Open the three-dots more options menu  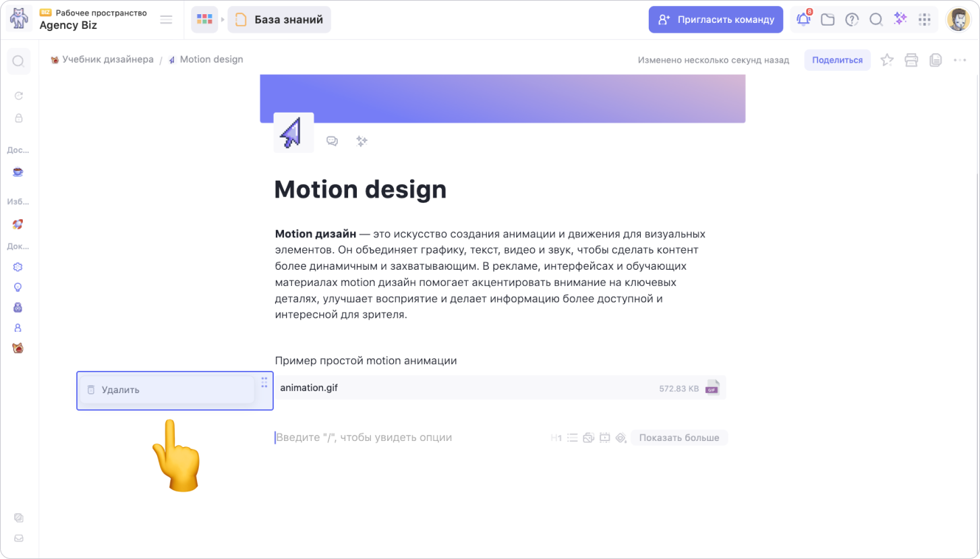point(960,60)
